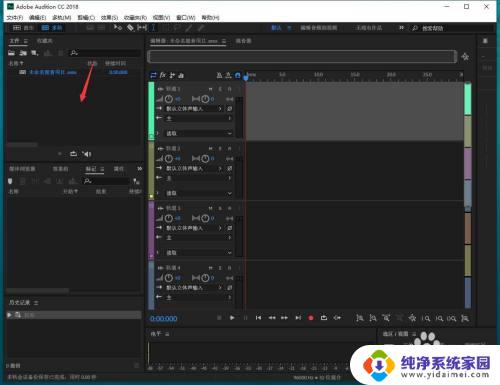Open track 1 output 主 dropdown

[199, 118]
